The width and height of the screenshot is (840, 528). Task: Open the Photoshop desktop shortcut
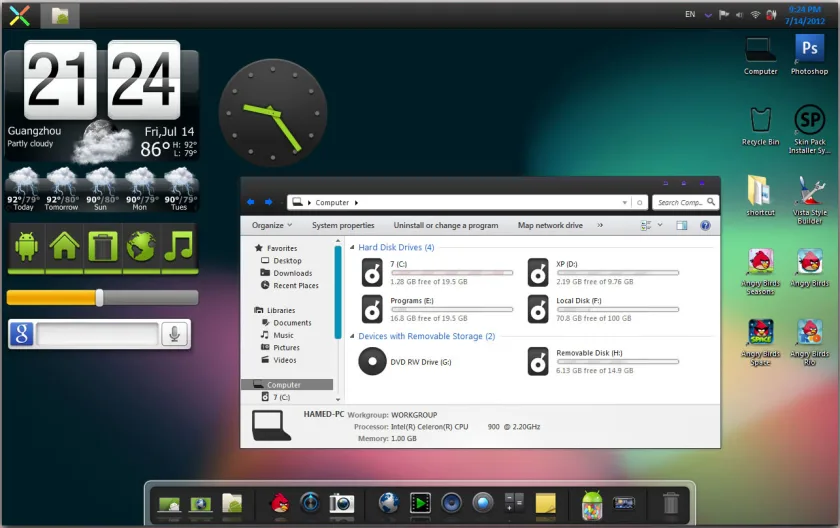coord(809,54)
